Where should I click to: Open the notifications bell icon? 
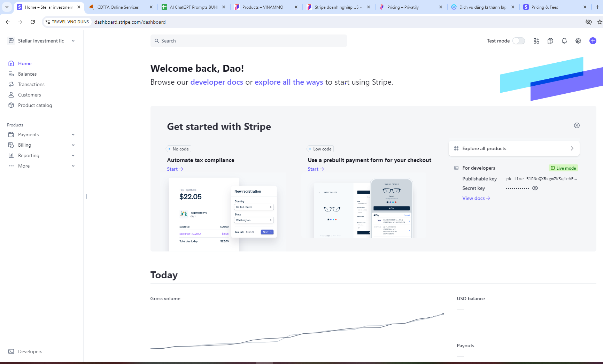(x=564, y=41)
